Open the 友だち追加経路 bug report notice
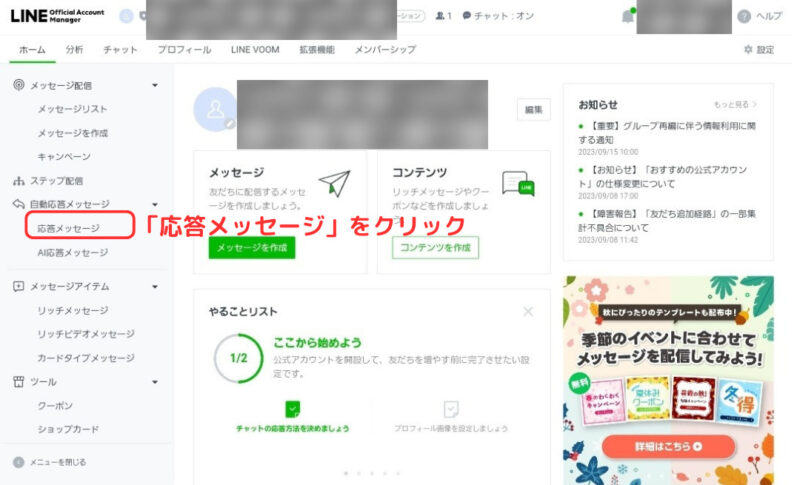 [667, 221]
